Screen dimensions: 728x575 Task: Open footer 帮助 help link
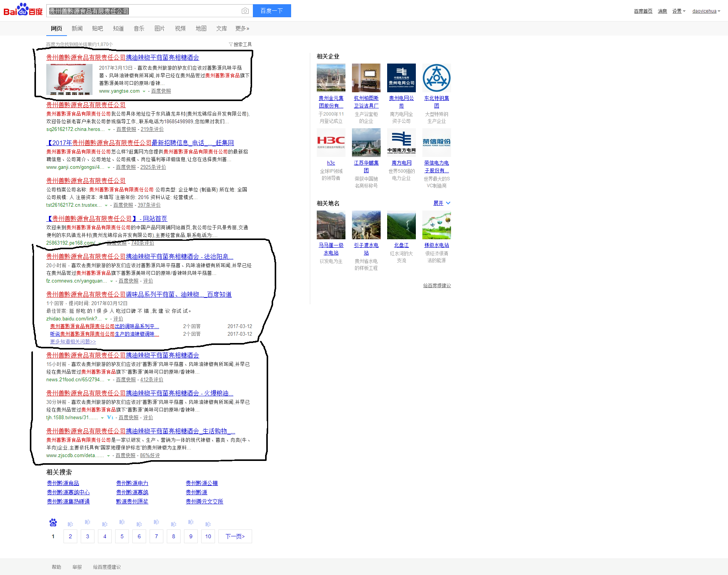coord(56,567)
